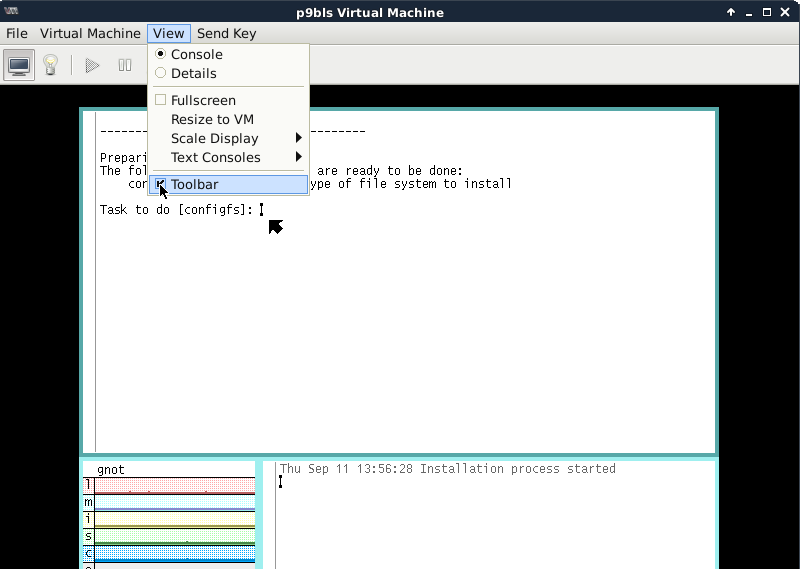
Task: Click the window menu icon in title bar
Action: 12,12
